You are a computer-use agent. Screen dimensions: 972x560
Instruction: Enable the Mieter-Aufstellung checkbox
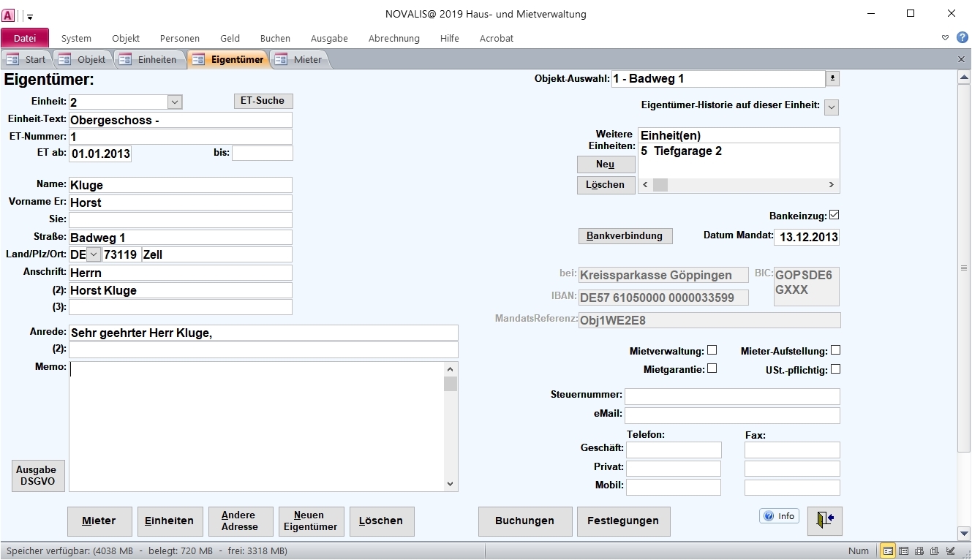tap(836, 350)
